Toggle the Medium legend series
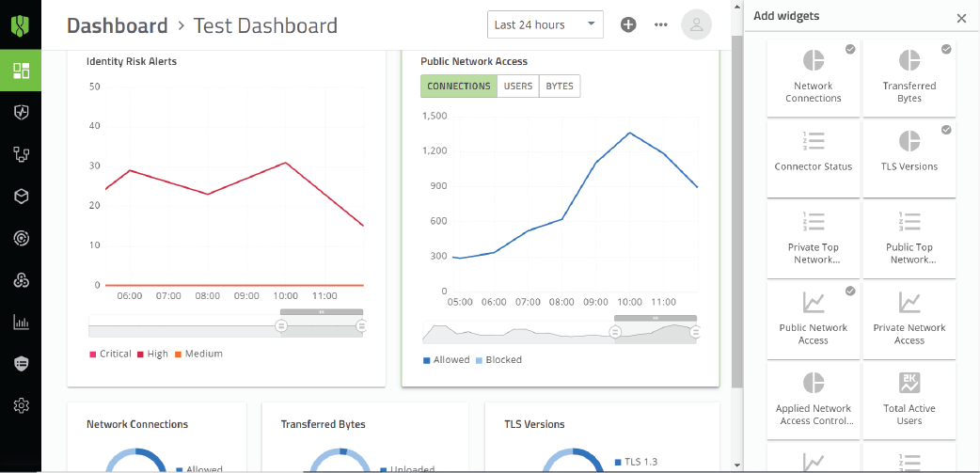The width and height of the screenshot is (980, 473). pos(198,354)
